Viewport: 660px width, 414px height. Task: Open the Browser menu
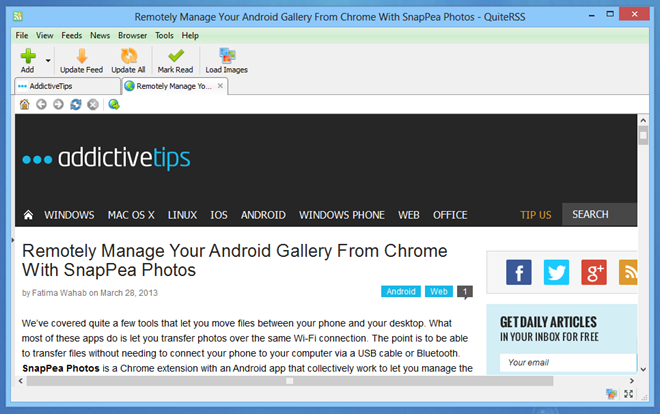point(132,35)
